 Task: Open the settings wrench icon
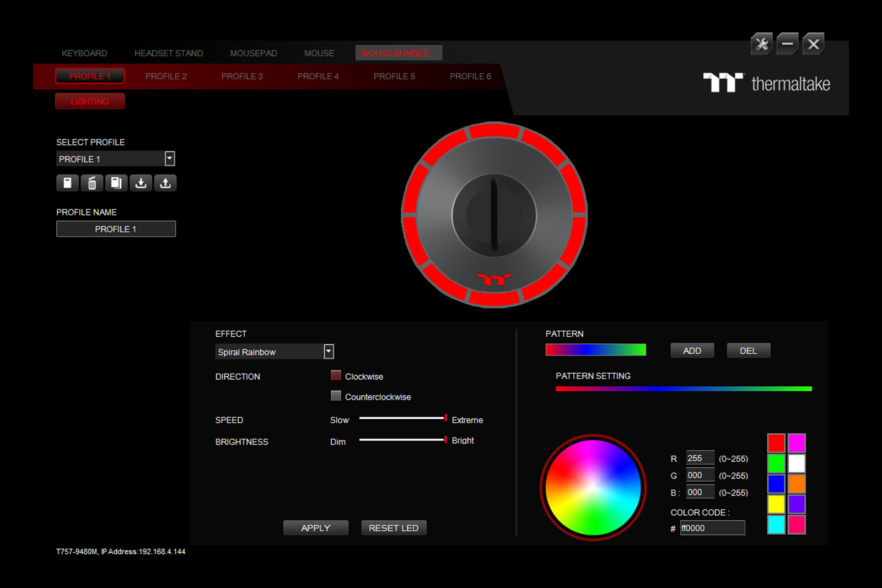tap(762, 44)
